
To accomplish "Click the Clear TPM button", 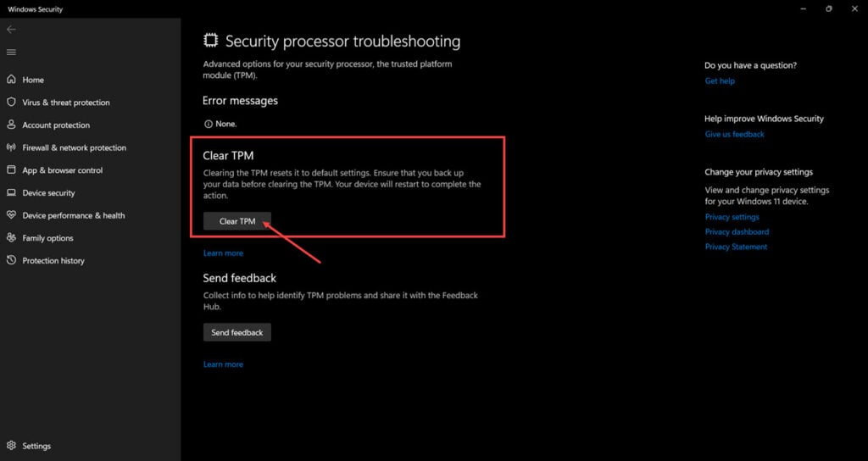I will click(237, 221).
